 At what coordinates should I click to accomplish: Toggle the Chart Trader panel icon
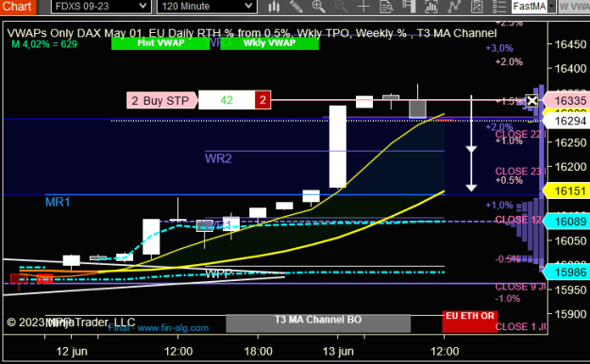click(409, 7)
